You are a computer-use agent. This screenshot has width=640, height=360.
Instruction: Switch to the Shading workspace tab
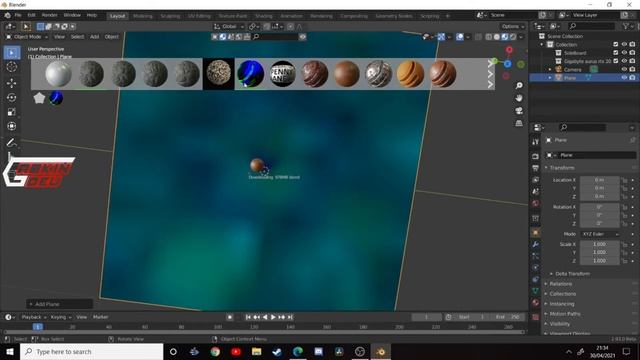coord(264,16)
